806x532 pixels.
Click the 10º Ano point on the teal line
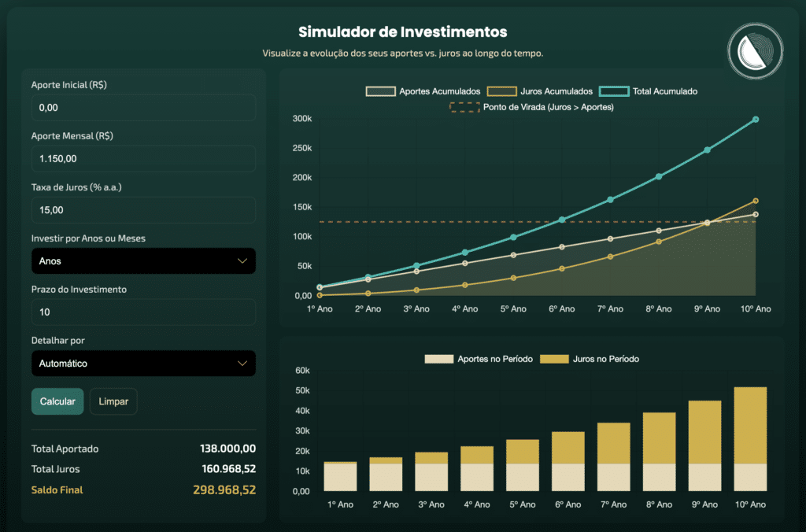755,120
